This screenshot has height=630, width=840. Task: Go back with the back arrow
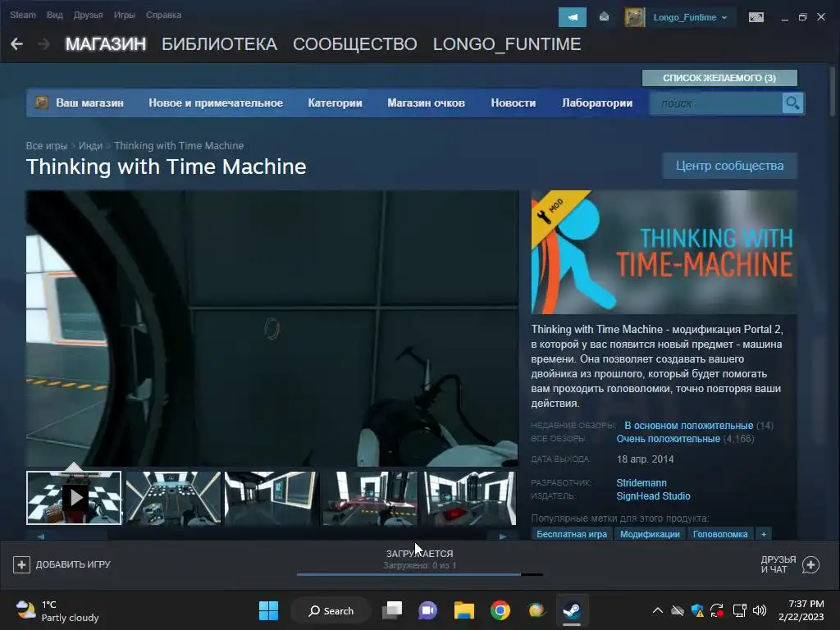tap(16, 44)
